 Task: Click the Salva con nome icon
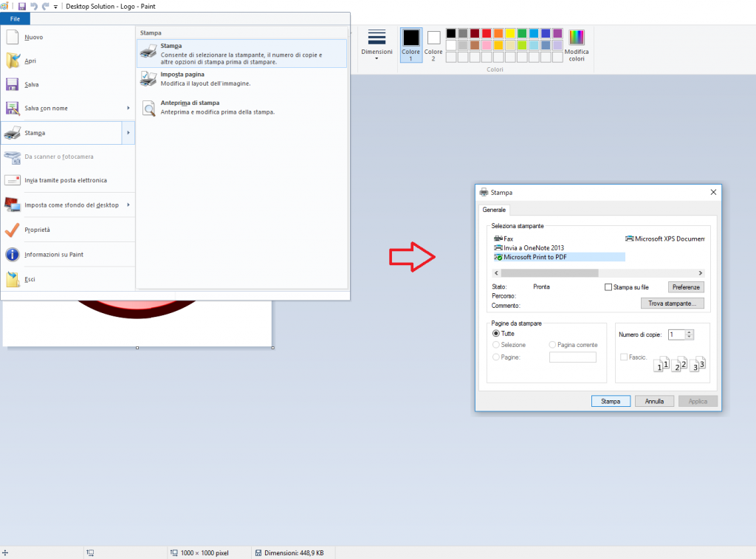[13, 108]
